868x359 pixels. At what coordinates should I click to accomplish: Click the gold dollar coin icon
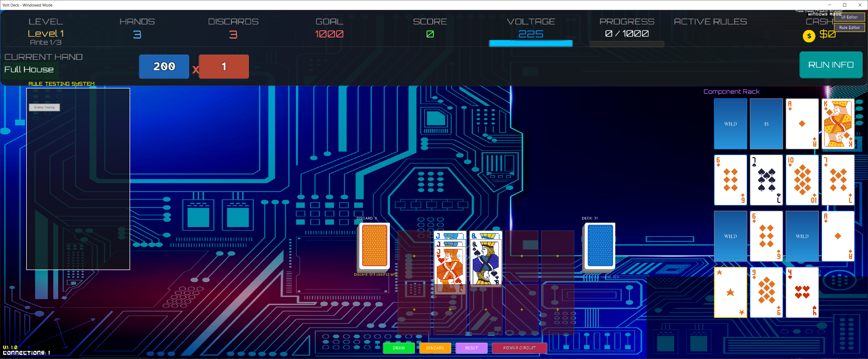[x=809, y=36]
